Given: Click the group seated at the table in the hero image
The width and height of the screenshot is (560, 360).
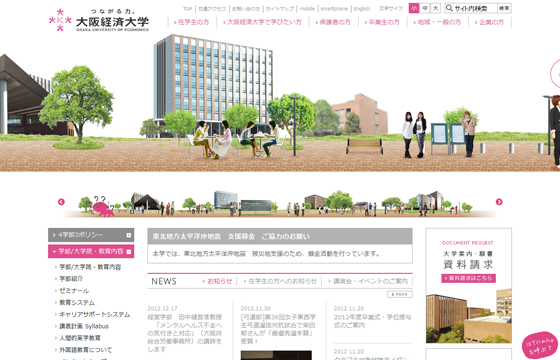Looking at the screenshot, I should click(x=236, y=139).
